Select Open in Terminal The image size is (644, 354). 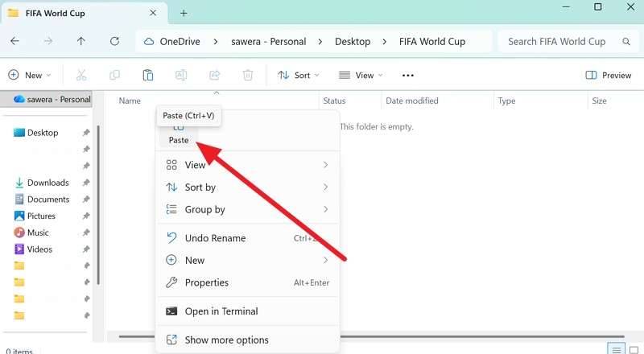point(248,311)
